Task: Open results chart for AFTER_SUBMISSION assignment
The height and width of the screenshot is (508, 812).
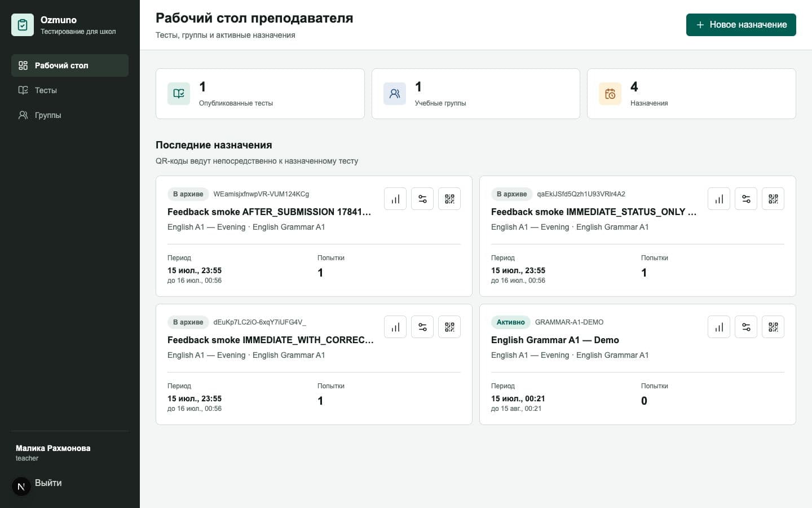Action: tap(395, 199)
